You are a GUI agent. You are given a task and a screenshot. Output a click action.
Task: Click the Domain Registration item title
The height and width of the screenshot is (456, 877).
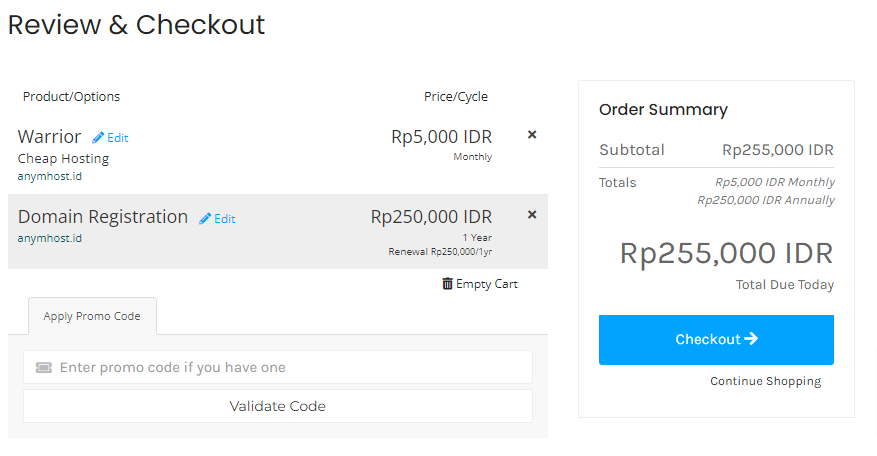click(102, 217)
